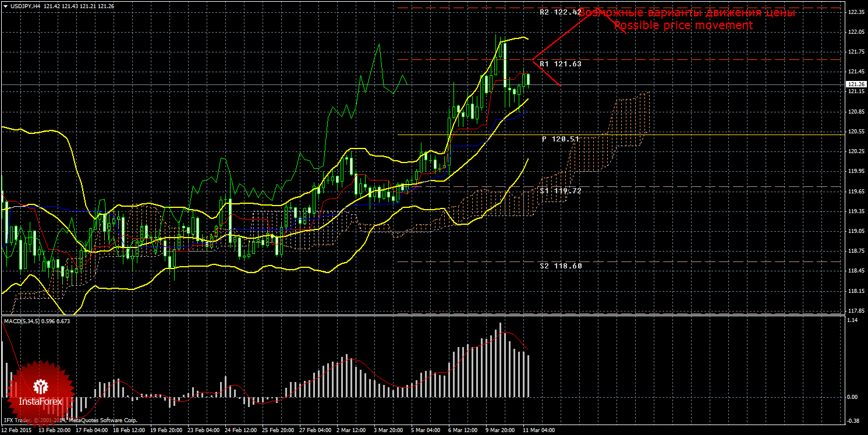The width and height of the screenshot is (868, 435).
Task: Click the 119.05 price scale value
Action: pyautogui.click(x=855, y=231)
